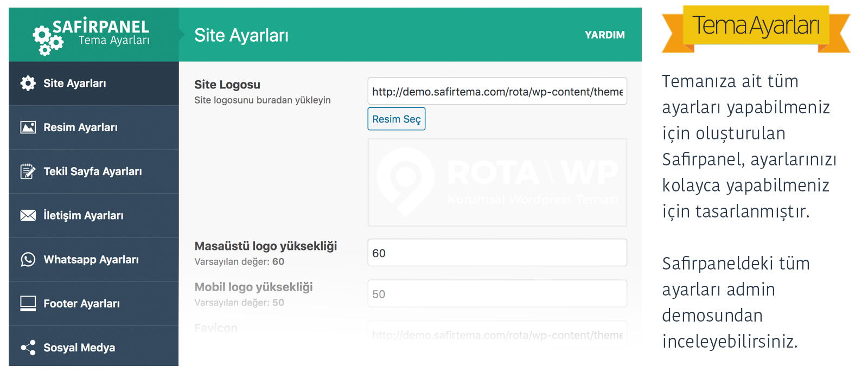This screenshot has height=372, width=868.
Task: Click 'Mobil logo yüksekliği' label
Action: 253,287
